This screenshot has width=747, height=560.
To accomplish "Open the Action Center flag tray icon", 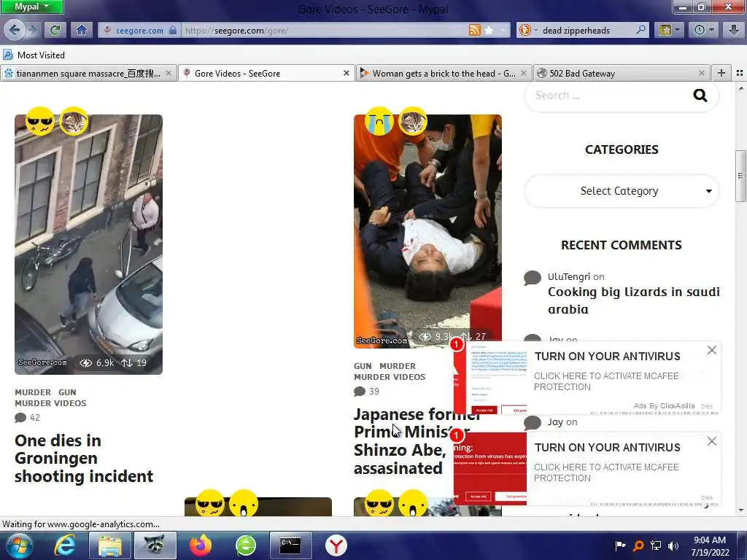I will [620, 545].
